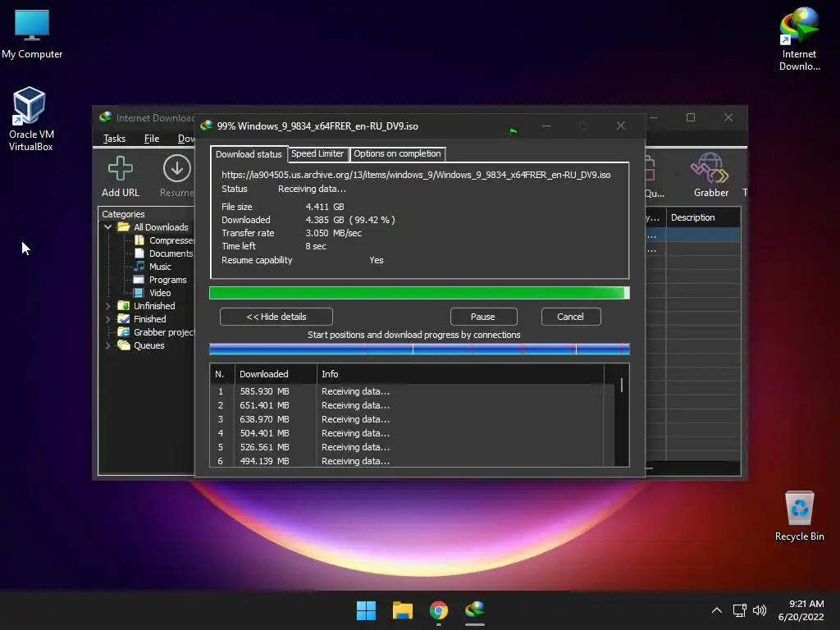Click the Compressed category icon
The image size is (840, 630).
[139, 240]
